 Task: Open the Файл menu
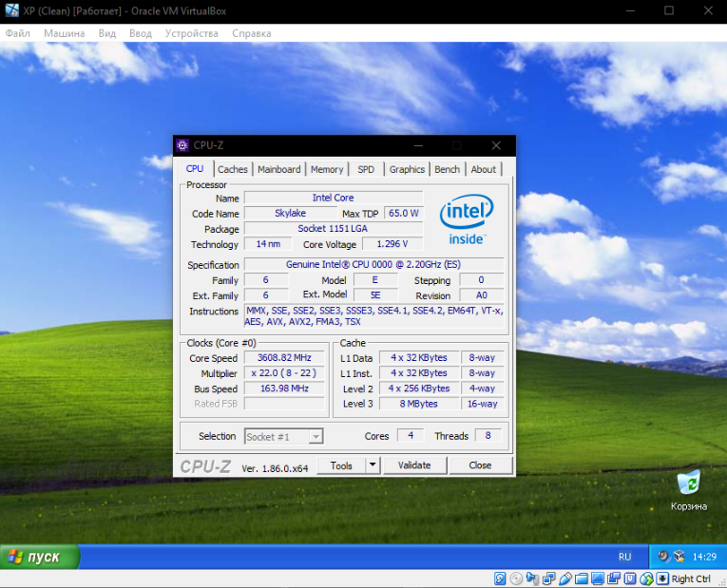(18, 33)
